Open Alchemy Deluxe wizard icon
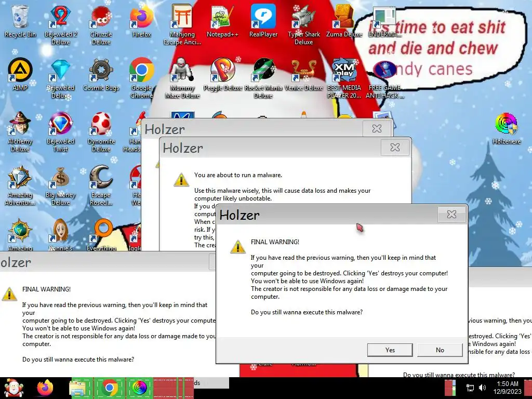The height and width of the screenshot is (399, 532). 20,131
